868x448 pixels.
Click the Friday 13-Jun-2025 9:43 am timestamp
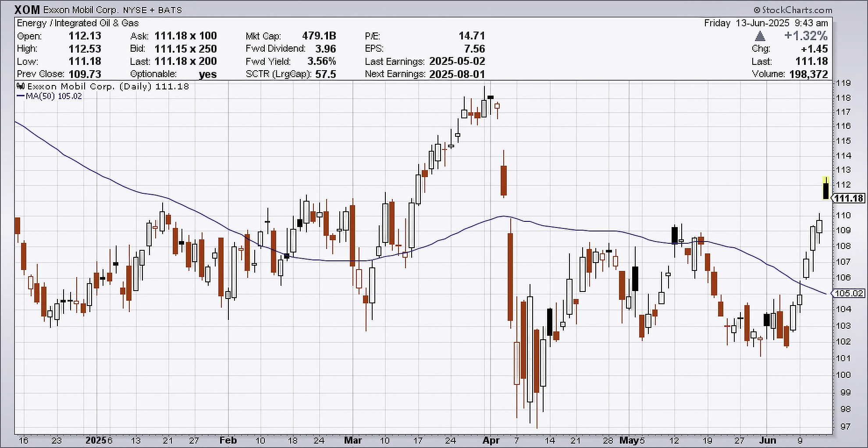[766, 23]
